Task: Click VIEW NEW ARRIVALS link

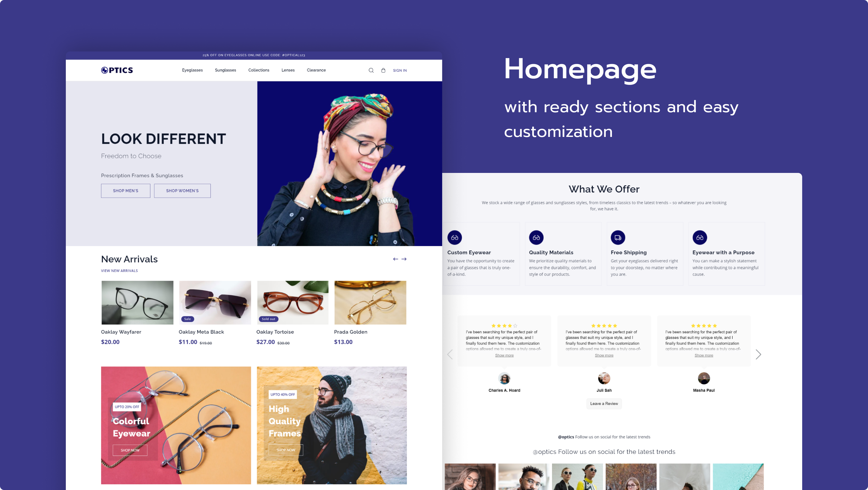Action: (x=119, y=270)
